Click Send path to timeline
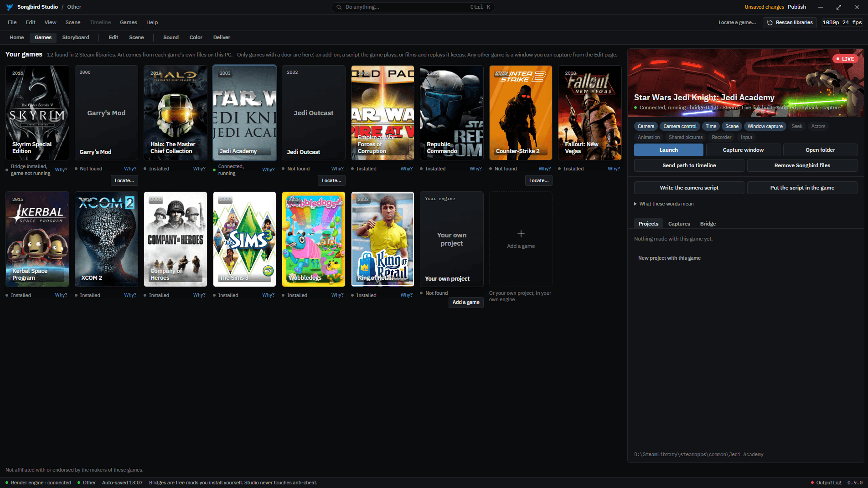868x488 pixels. click(689, 165)
